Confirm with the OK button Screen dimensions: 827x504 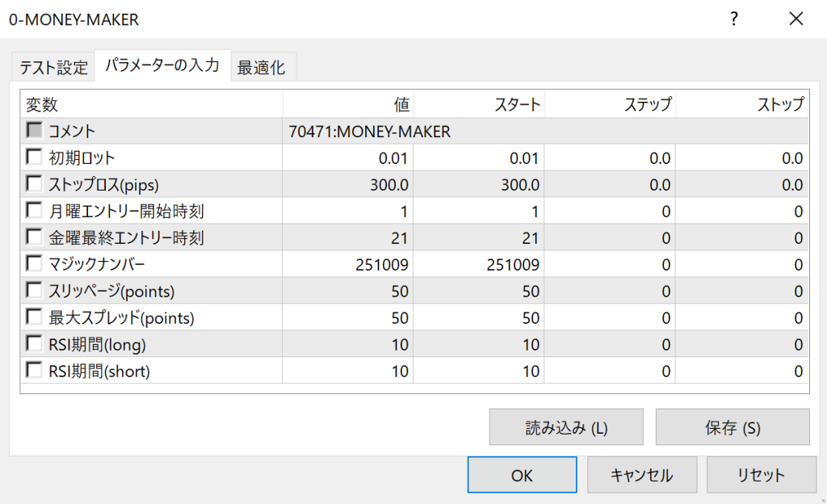pyautogui.click(x=522, y=475)
